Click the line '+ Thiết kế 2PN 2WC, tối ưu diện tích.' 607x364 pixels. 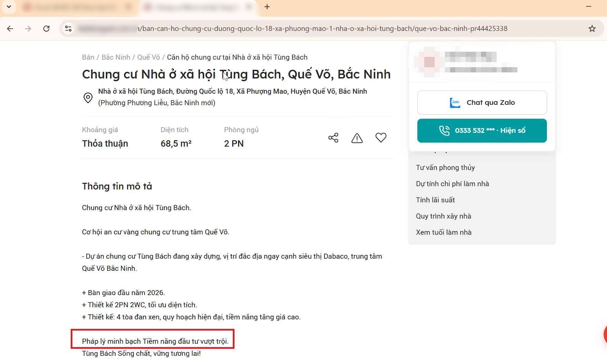[139, 305]
